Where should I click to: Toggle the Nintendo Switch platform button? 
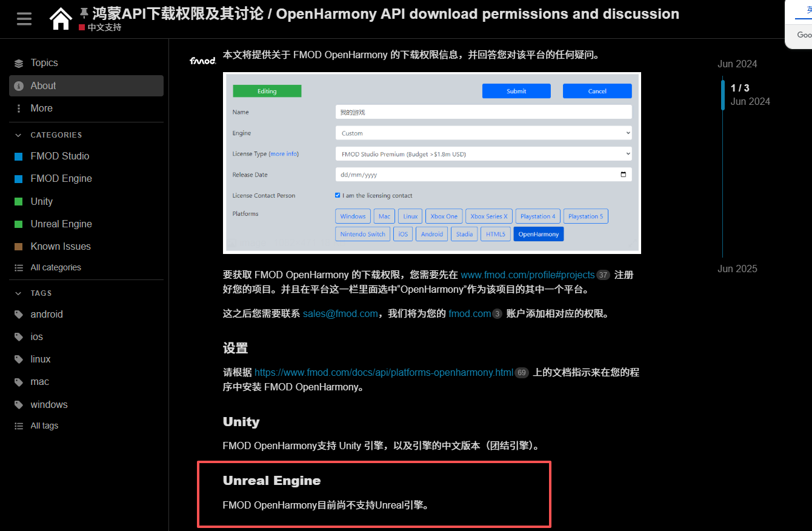click(x=362, y=234)
